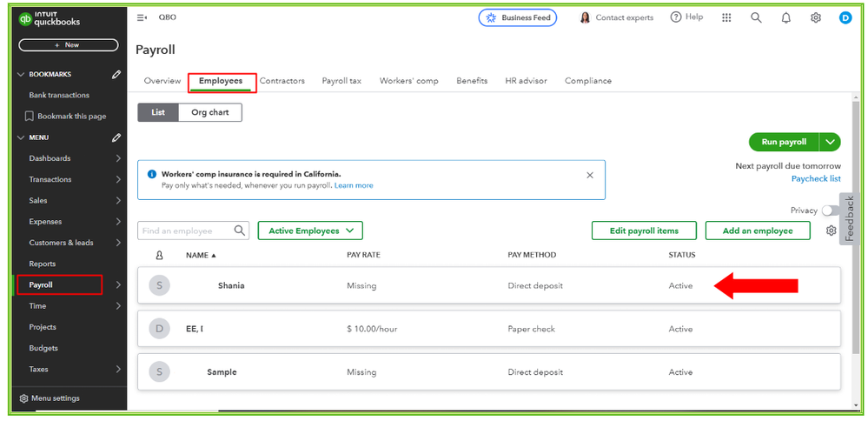Edit bookmarks with pencil icon

pyautogui.click(x=116, y=74)
